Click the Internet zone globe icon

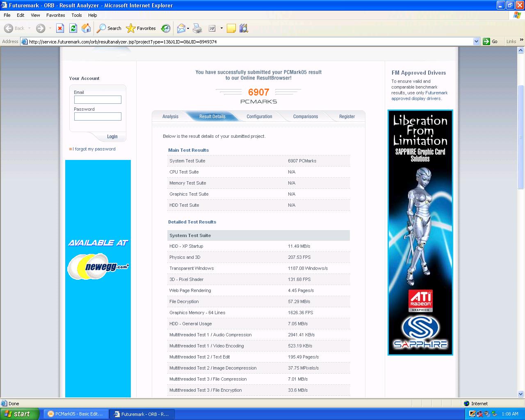[x=466, y=404]
